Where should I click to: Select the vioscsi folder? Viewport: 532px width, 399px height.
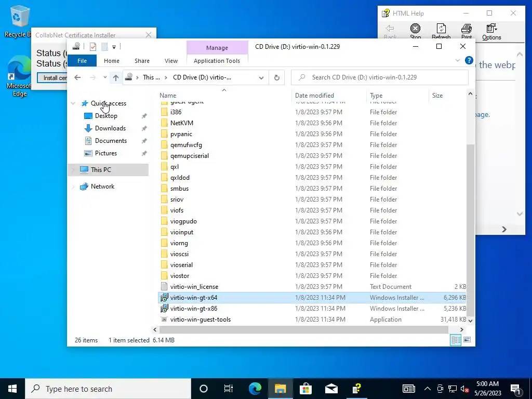pos(179,254)
